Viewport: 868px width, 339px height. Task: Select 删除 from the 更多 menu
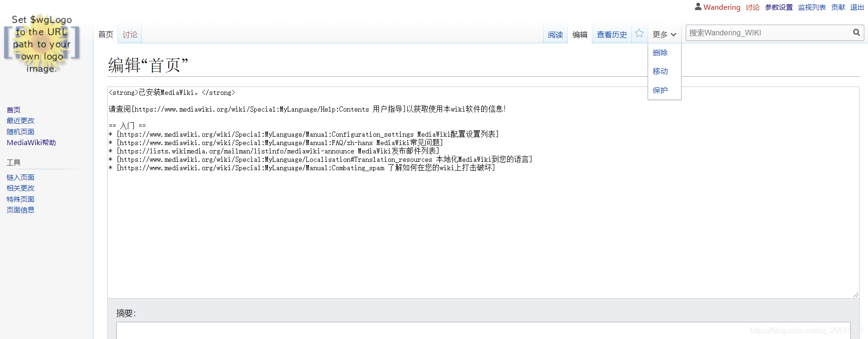660,53
